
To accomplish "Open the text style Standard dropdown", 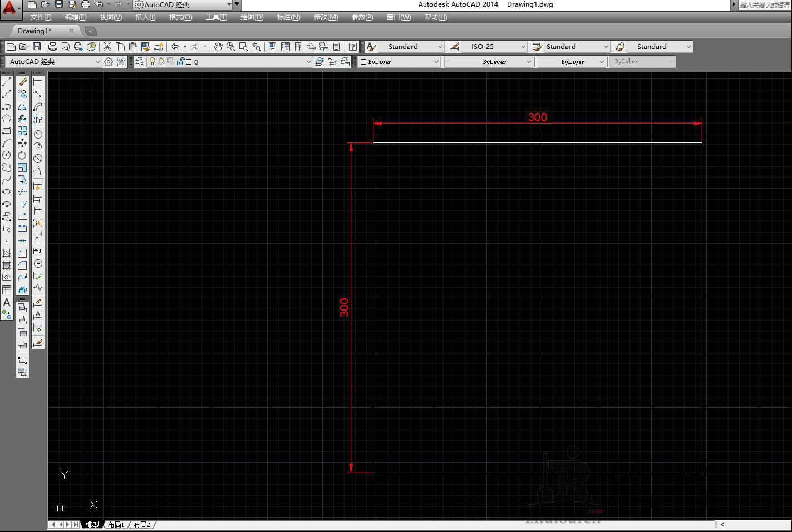I will click(x=412, y=47).
